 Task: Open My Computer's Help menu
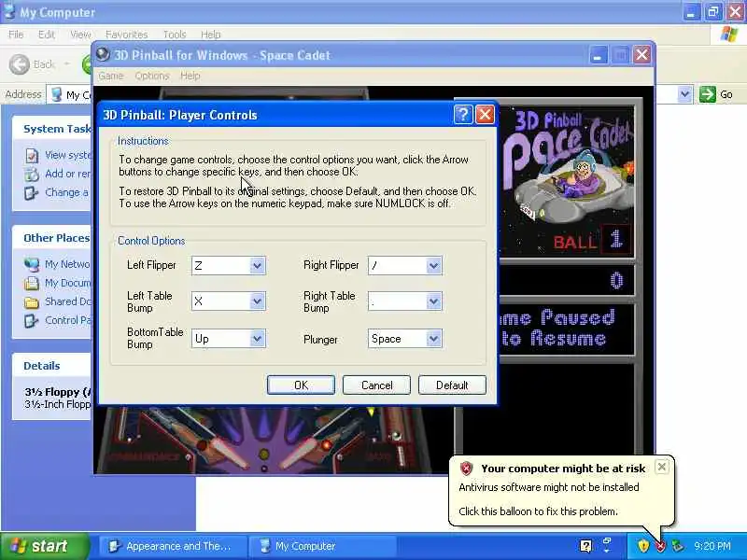pos(211,35)
